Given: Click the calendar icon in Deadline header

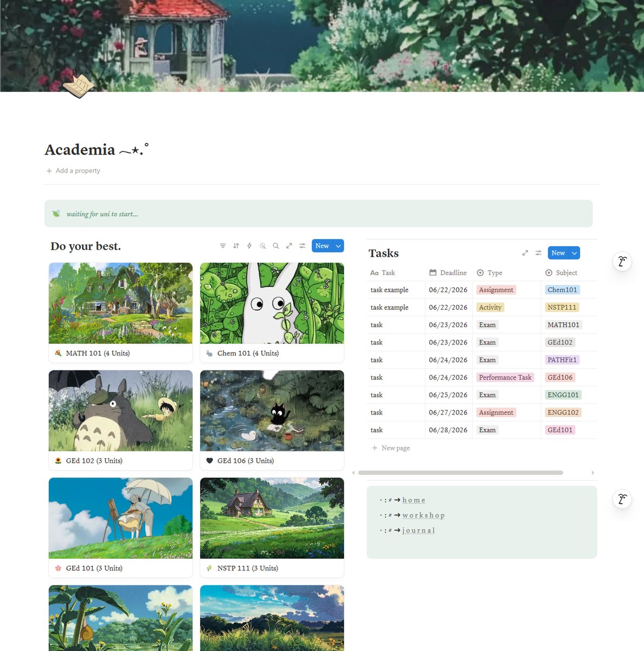Looking at the screenshot, I should 433,273.
